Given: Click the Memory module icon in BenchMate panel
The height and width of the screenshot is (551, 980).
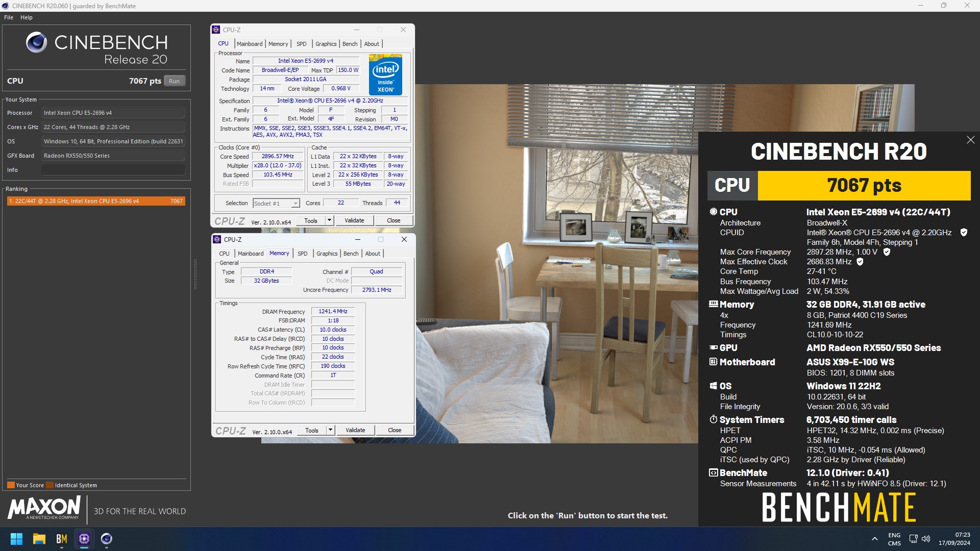Looking at the screenshot, I should click(x=713, y=304).
